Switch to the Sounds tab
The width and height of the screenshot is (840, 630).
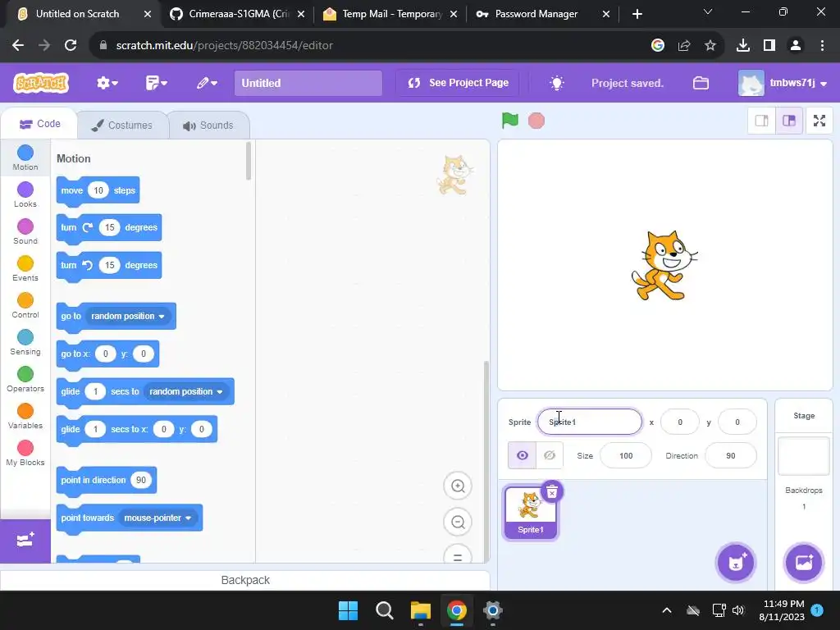208,126
